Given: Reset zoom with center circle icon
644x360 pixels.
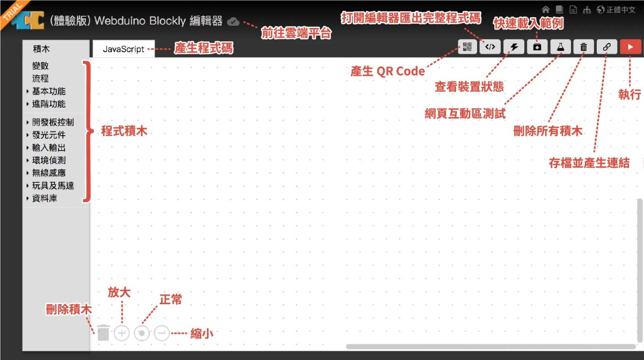Looking at the screenshot, I should [142, 333].
